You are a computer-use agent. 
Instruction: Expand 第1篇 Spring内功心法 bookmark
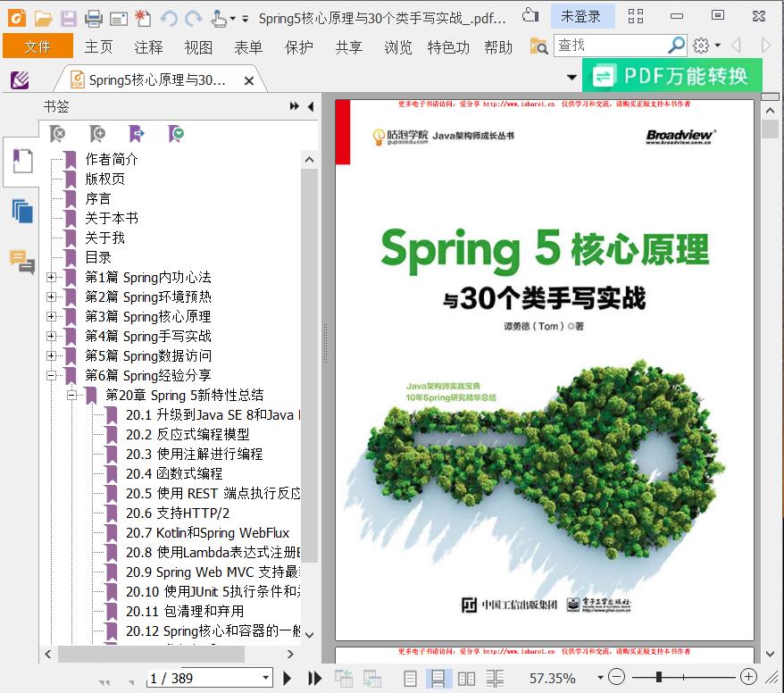coord(51,277)
